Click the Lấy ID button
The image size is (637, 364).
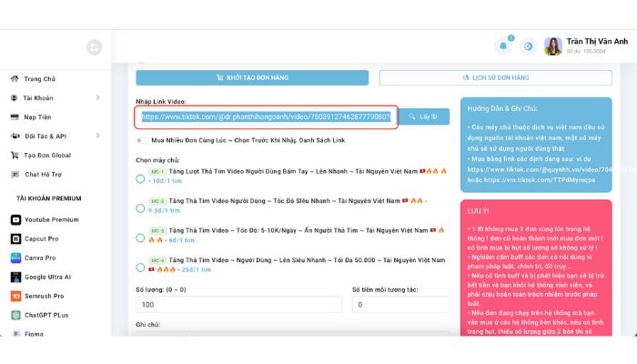pos(424,116)
